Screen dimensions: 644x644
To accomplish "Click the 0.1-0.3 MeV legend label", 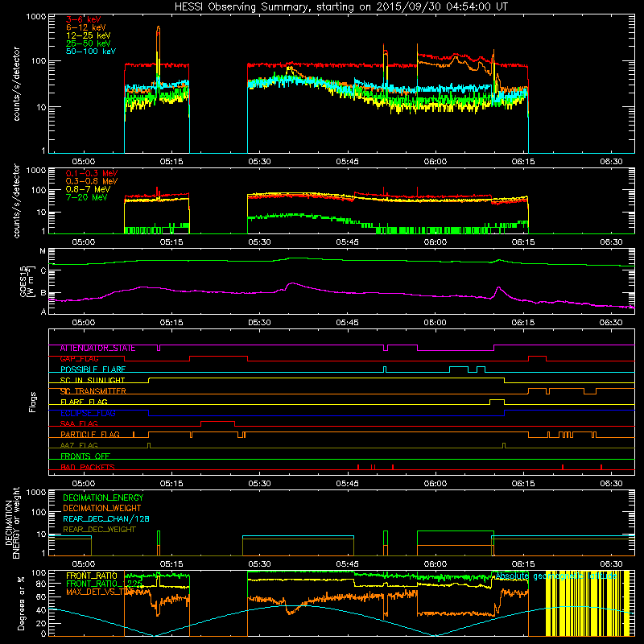I will pos(92,173).
